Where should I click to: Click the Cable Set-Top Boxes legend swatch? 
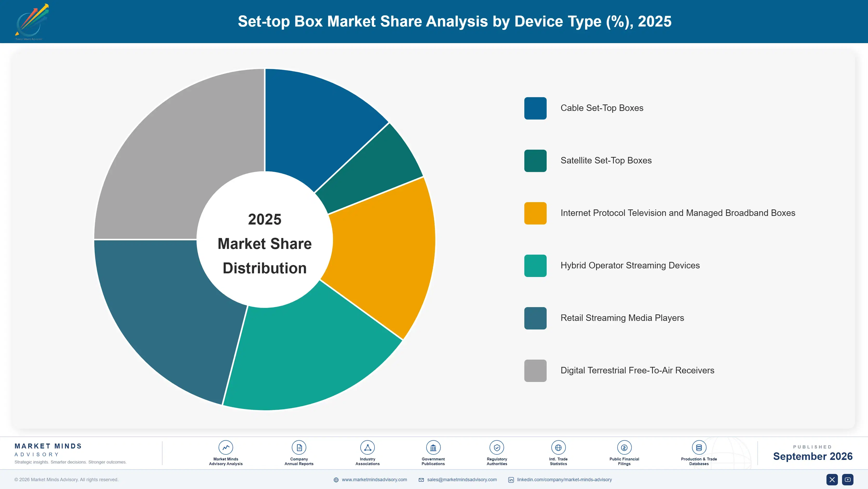[x=535, y=108]
